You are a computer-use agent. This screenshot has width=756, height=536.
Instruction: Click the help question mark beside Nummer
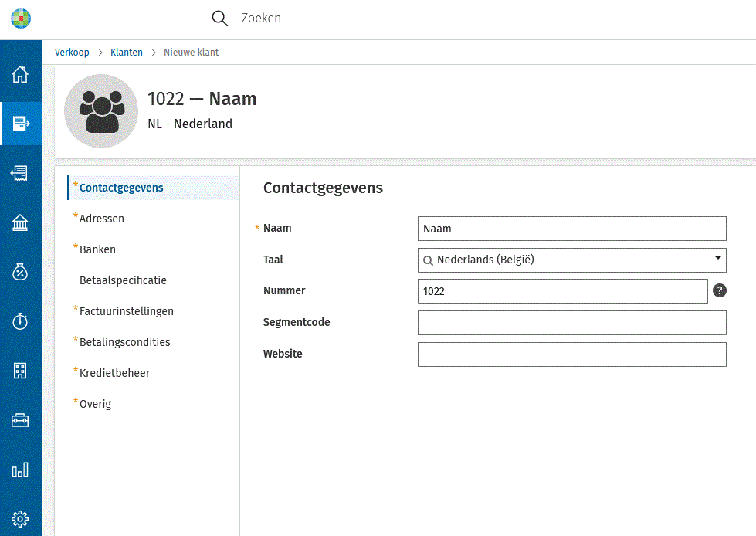720,291
